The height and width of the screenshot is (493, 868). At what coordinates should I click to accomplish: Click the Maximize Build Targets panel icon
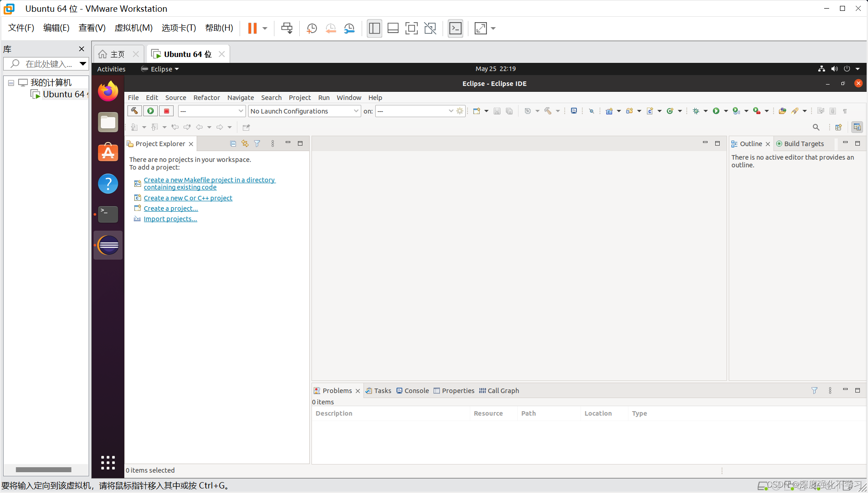(857, 143)
